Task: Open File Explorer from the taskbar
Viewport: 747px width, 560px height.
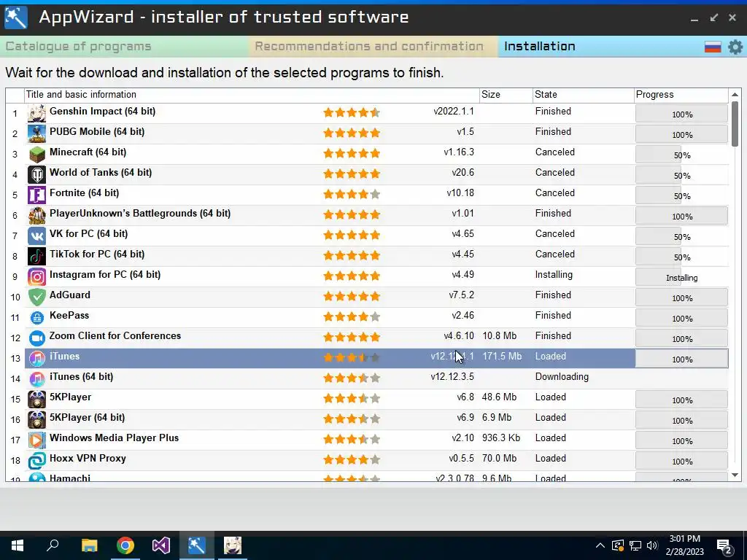Action: [89, 545]
